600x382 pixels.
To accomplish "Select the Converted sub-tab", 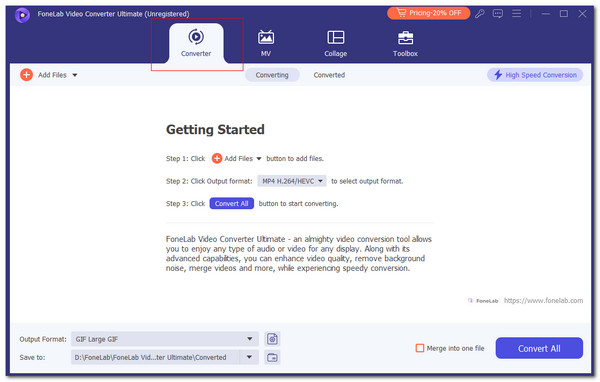I will click(x=329, y=75).
